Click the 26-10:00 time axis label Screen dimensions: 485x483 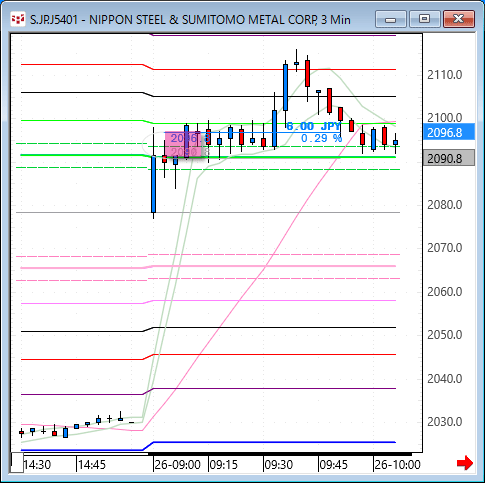(397, 465)
